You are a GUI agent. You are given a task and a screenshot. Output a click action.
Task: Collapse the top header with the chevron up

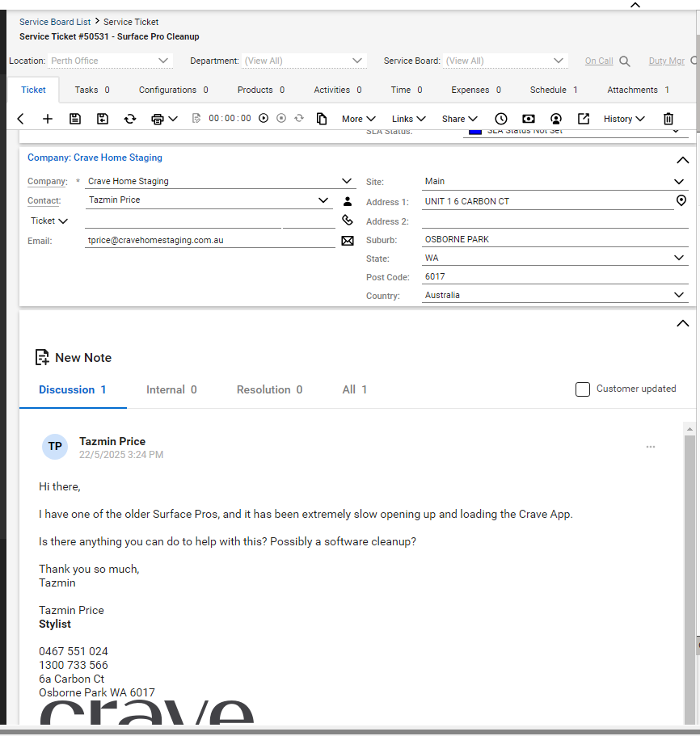[x=635, y=5]
